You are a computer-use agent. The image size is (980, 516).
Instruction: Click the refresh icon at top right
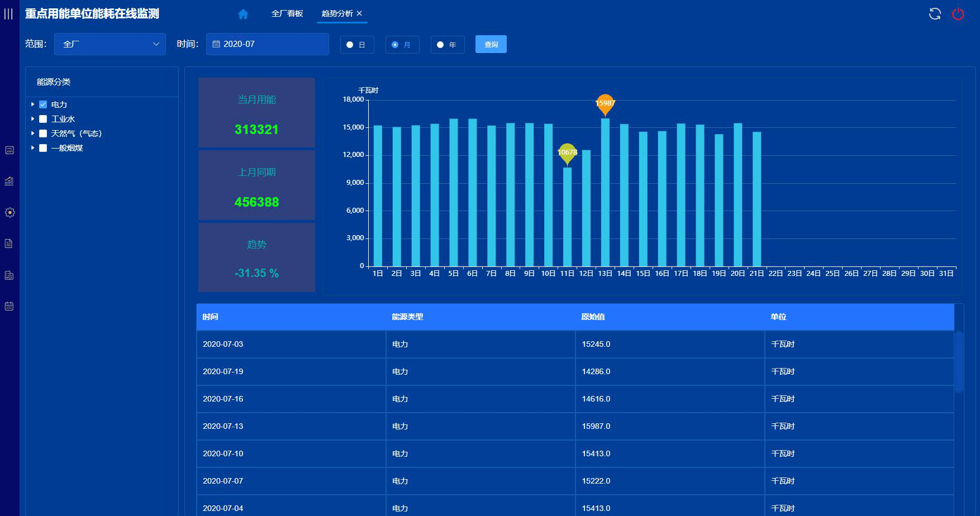click(x=935, y=14)
